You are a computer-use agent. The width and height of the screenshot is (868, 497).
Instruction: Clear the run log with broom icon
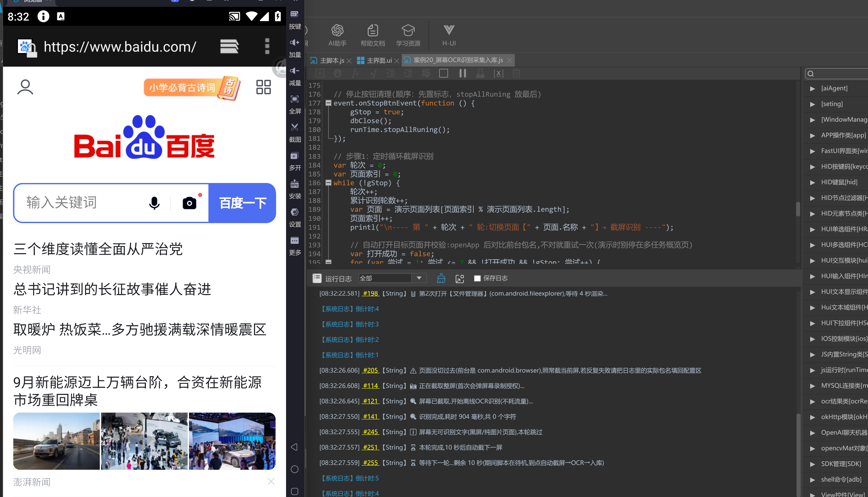tap(441, 278)
